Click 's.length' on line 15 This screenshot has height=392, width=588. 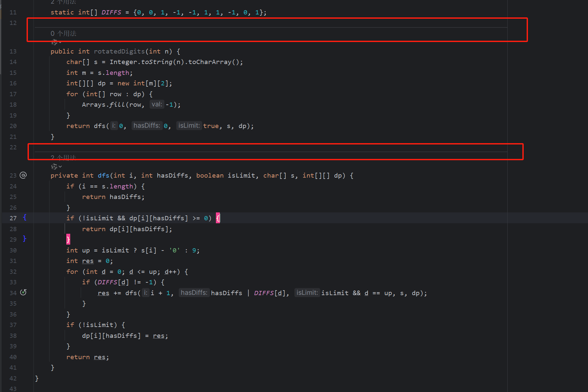point(113,73)
